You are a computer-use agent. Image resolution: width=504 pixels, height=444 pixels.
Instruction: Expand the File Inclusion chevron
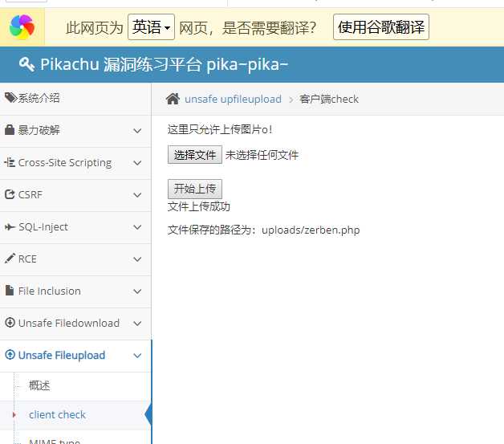point(137,291)
